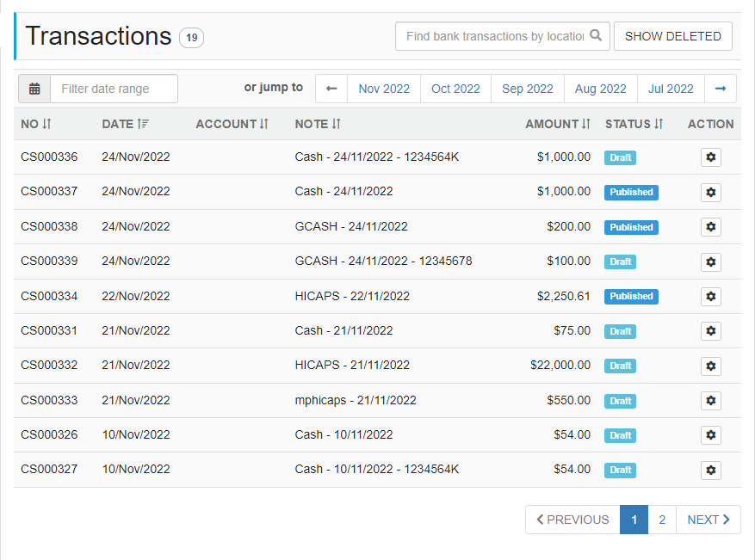Click the bank transactions search box
Screen dimensions: 755x560
(491, 36)
